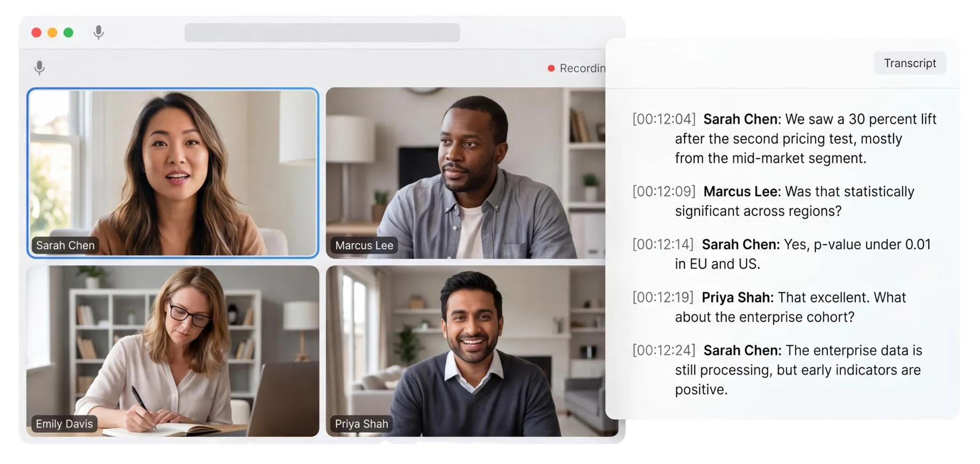
Task: Click the Sarah Chen name label
Action: point(65,245)
